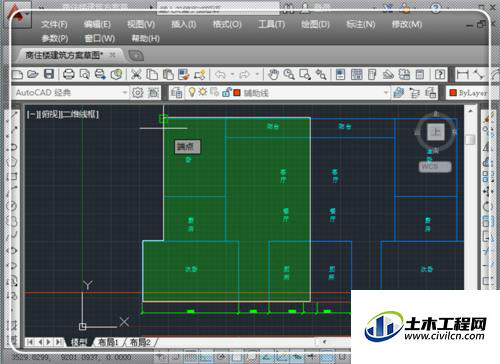The width and height of the screenshot is (500, 364).
Task: Switch to the 布局2 layout tab
Action: point(140,342)
